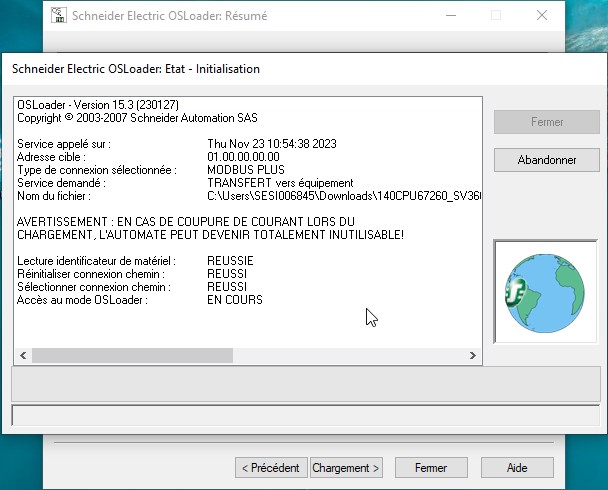
Task: Click the 'MODBUS PLUS' connection type value
Action: coord(246,170)
